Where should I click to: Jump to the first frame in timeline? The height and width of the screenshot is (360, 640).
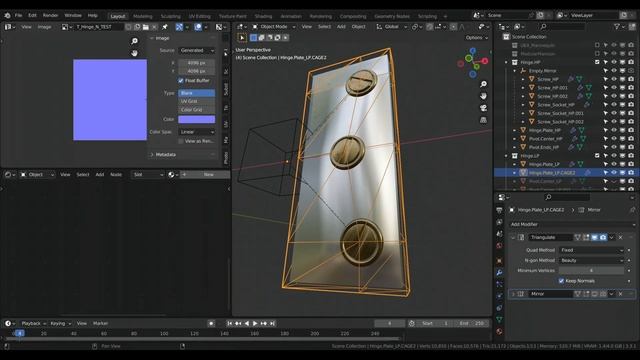[x=229, y=323]
